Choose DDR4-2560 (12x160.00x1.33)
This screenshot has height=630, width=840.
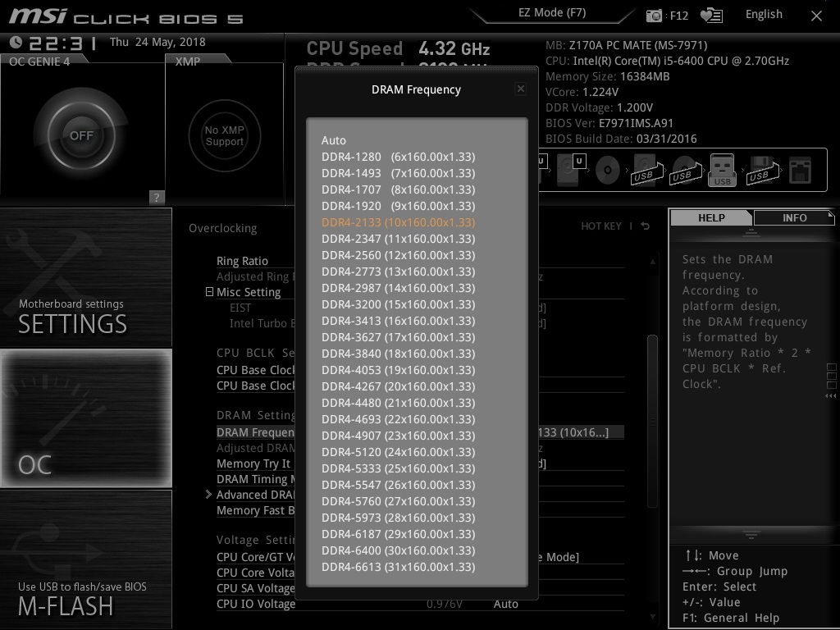(398, 255)
